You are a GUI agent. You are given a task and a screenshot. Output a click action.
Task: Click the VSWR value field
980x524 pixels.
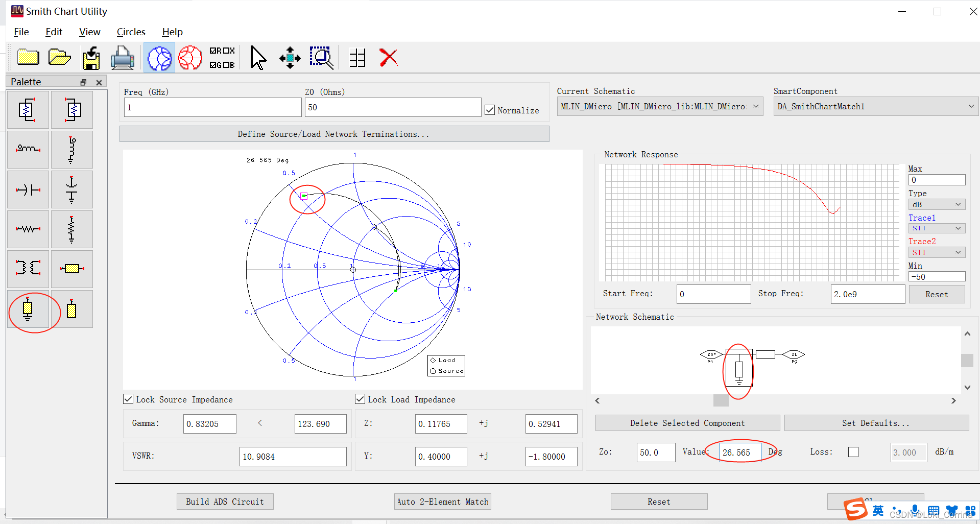coord(293,456)
